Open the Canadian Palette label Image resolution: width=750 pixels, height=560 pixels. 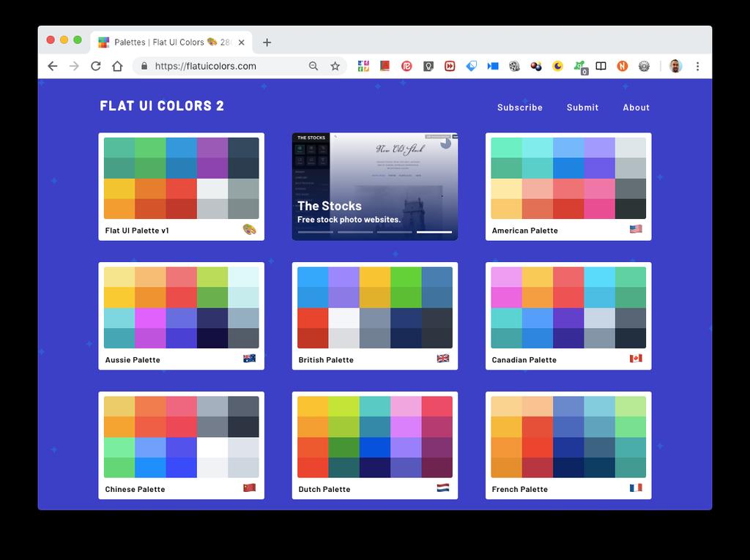[x=524, y=359]
